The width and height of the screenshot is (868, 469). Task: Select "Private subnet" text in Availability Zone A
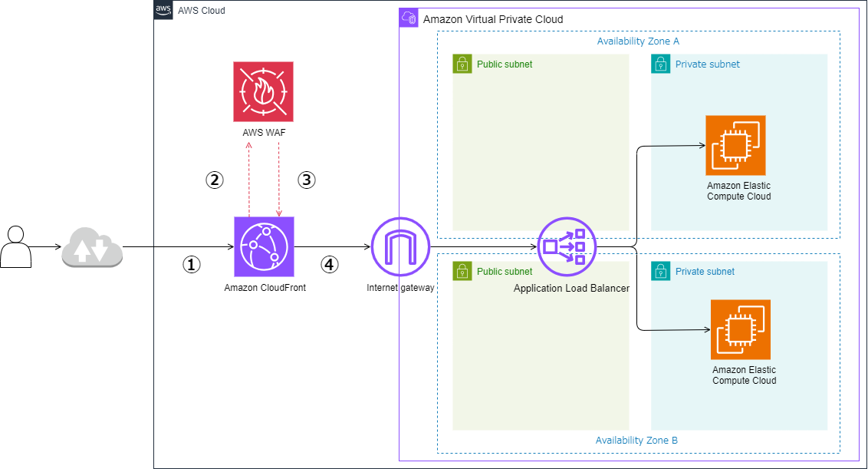pyautogui.click(x=708, y=64)
